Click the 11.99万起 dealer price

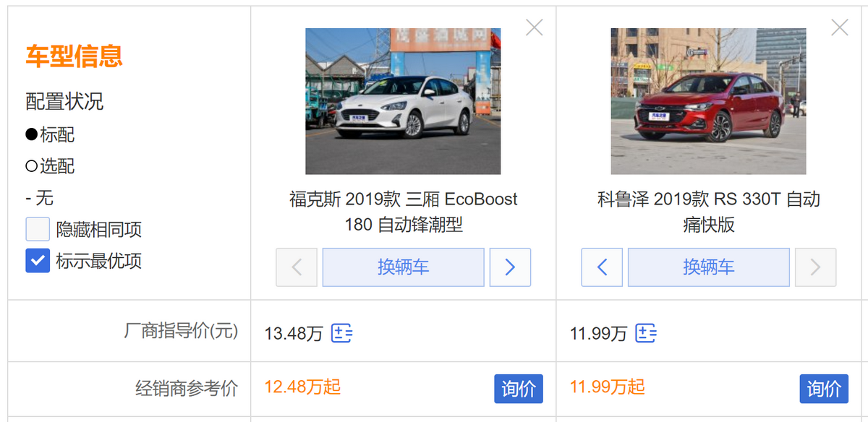click(608, 387)
